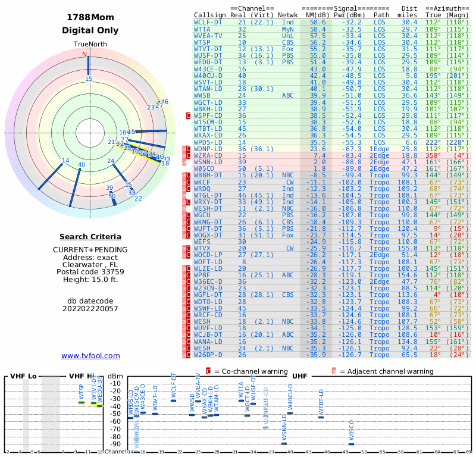Select the WSVT-LD callsign

tap(208, 82)
